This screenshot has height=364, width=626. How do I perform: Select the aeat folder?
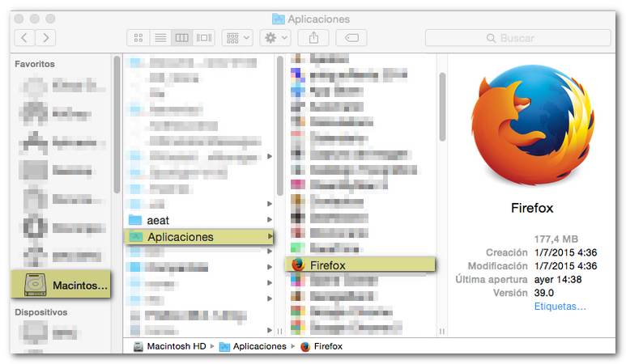point(158,219)
